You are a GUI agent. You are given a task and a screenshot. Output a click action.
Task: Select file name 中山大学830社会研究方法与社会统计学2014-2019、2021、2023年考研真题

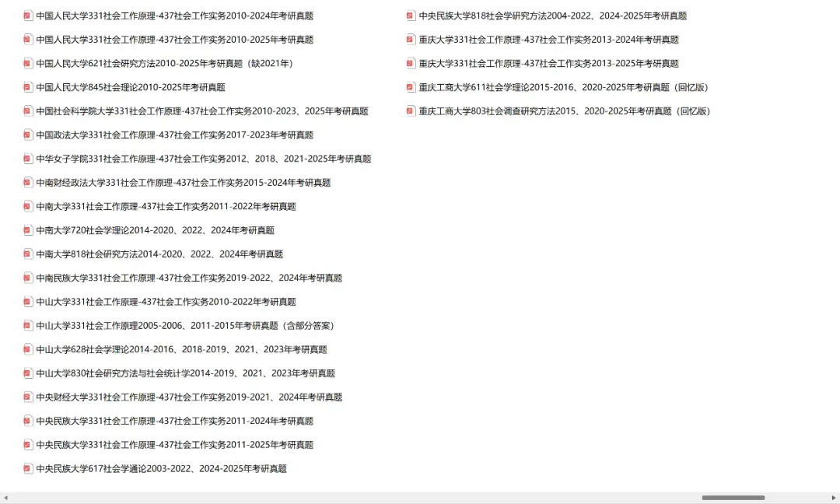185,373
